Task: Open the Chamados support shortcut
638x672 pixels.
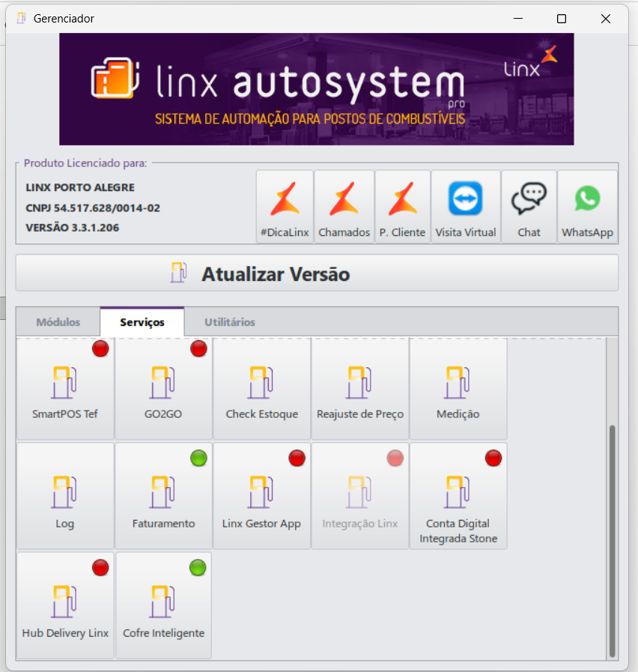Action: pos(344,207)
